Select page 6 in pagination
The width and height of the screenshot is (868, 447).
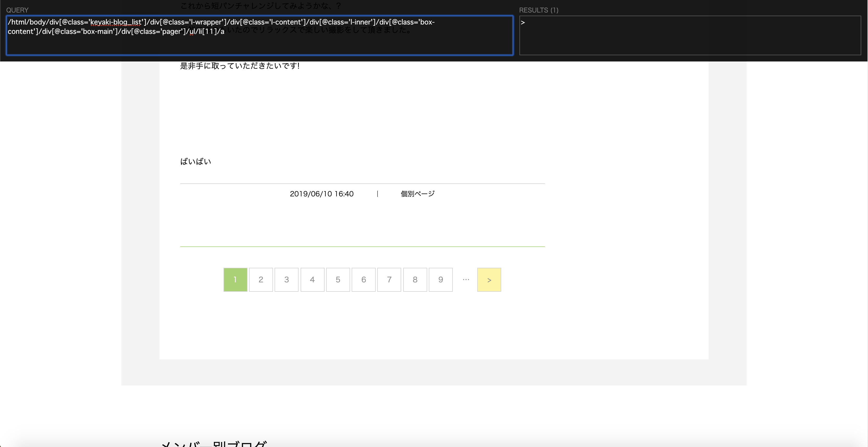[363, 279]
